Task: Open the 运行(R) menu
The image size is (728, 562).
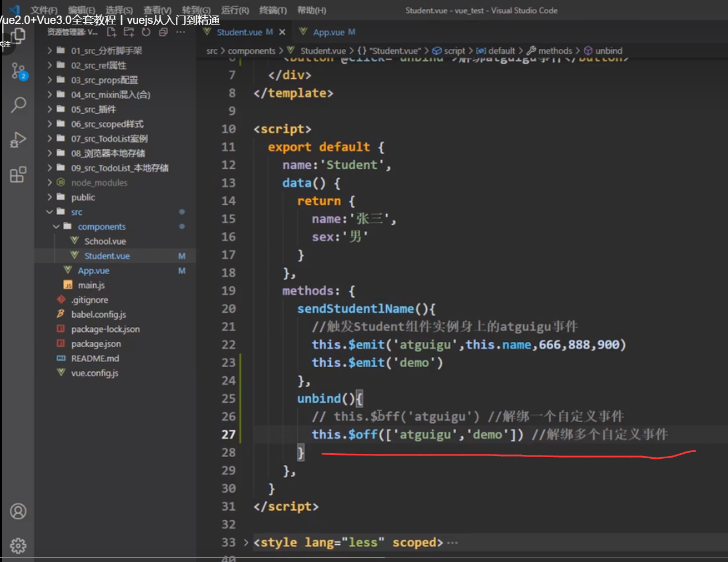Action: click(235, 10)
